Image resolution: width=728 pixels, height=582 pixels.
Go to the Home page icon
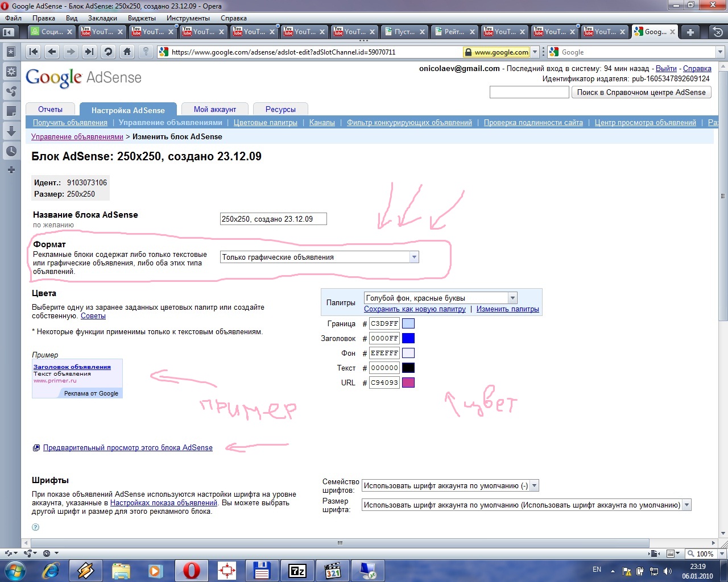(x=127, y=52)
